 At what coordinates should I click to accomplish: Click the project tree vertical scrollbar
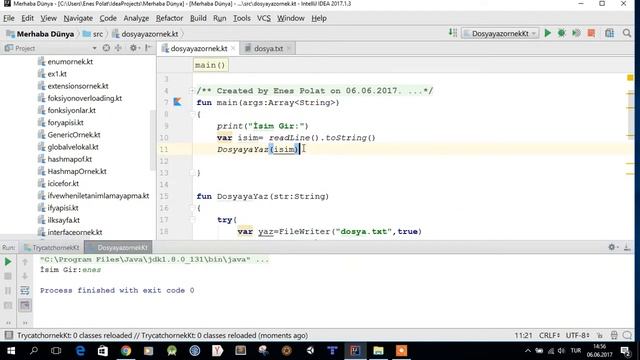(153, 140)
